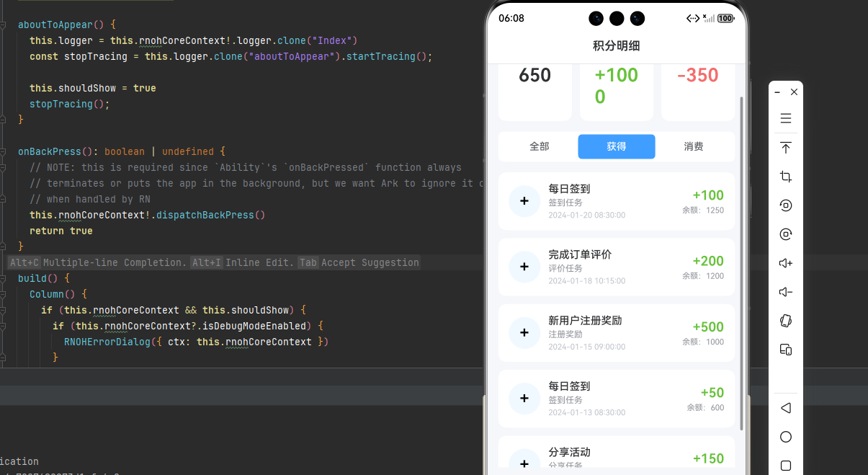Tap plus icon on 每日签到 +100 card

pyautogui.click(x=524, y=201)
